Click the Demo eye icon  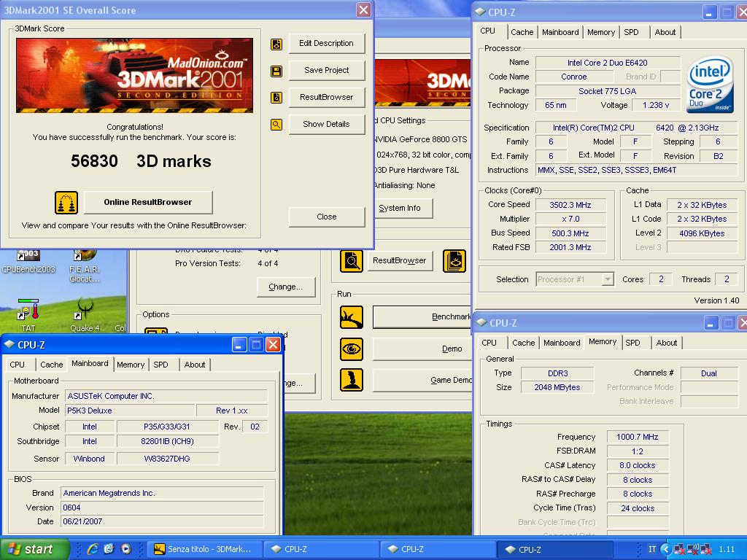click(352, 349)
